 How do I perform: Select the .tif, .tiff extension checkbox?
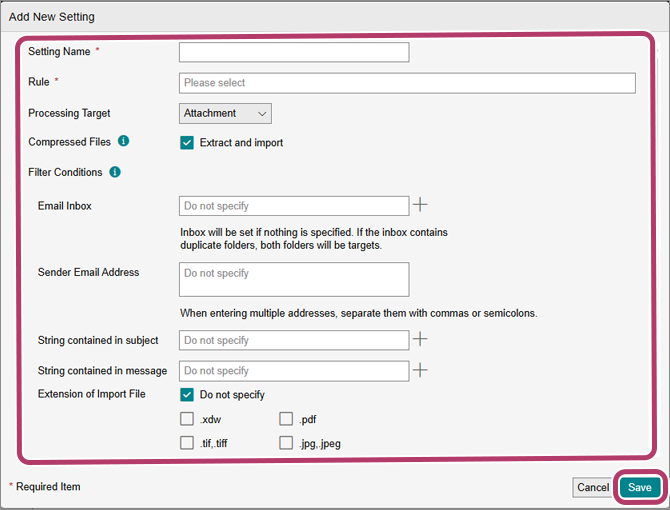(187, 443)
